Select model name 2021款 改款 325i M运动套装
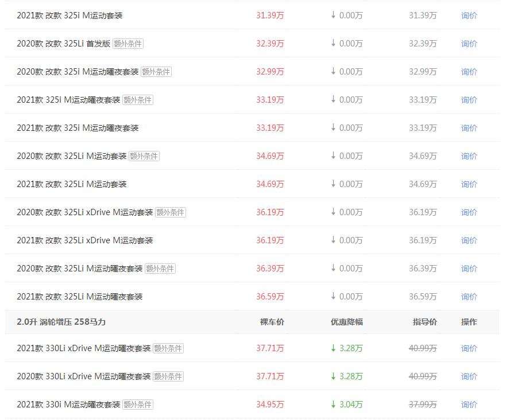The width and height of the screenshot is (510, 420). pos(69,15)
